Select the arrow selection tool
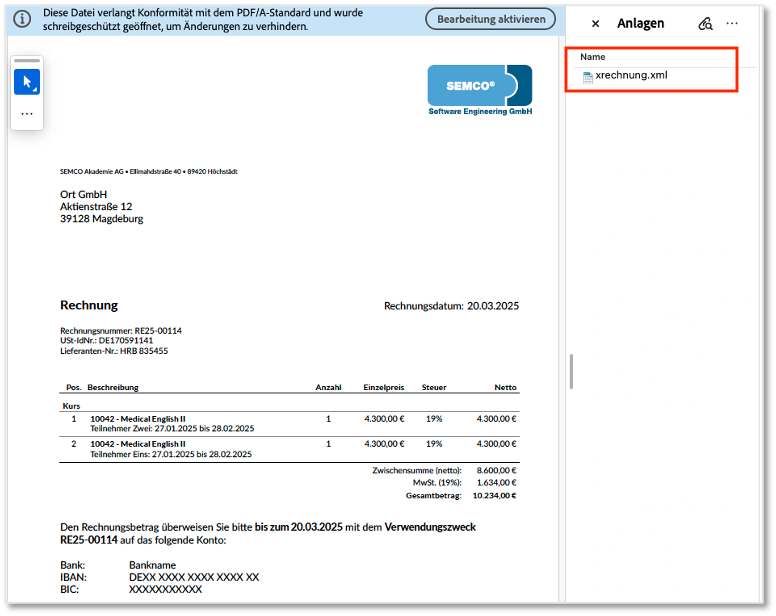Screen dimensions: 776x616 (x=27, y=82)
